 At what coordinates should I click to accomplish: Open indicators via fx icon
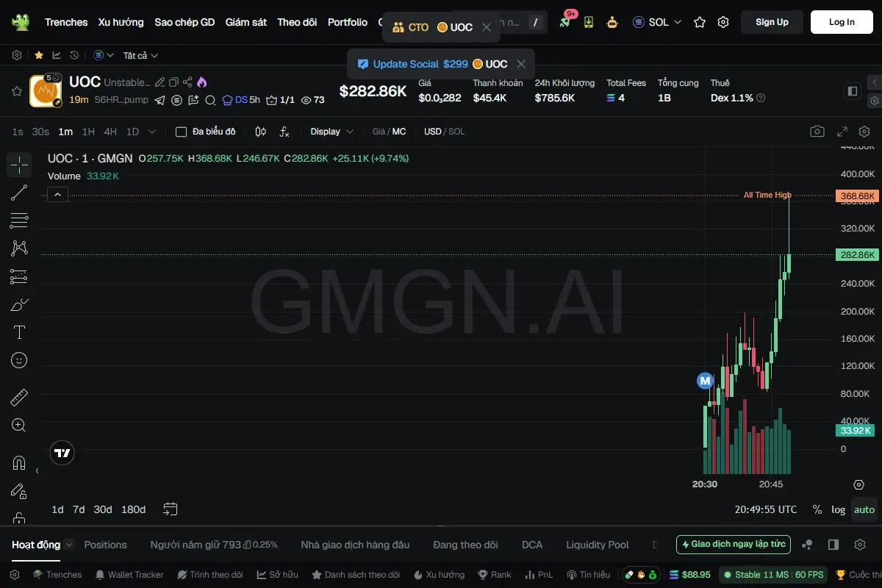point(284,132)
